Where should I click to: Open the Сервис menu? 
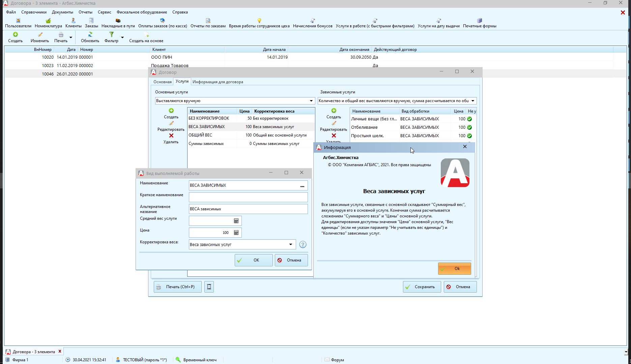[105, 12]
